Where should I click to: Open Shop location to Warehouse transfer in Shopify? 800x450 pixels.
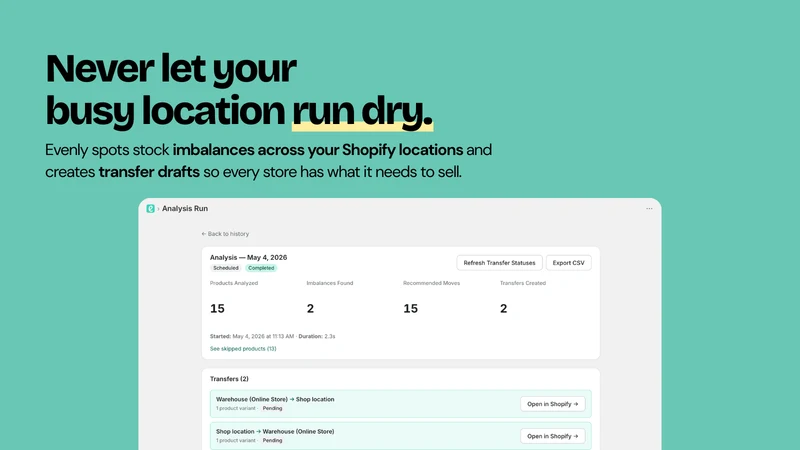553,436
